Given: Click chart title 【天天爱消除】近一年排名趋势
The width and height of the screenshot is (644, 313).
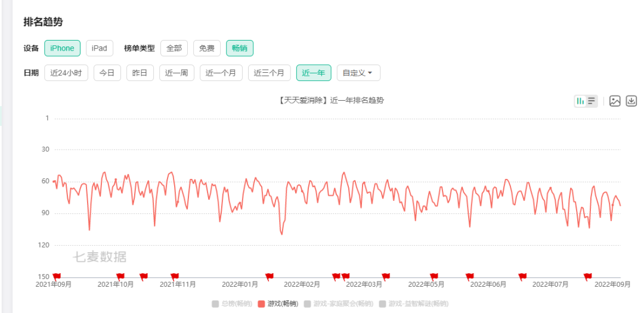Looking at the screenshot, I should click(330, 101).
